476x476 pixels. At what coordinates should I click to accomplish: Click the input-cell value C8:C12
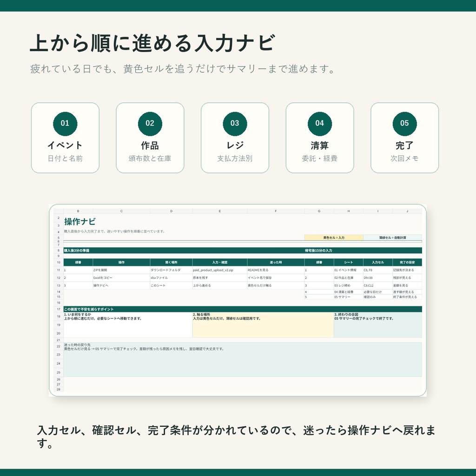pyautogui.click(x=377, y=285)
